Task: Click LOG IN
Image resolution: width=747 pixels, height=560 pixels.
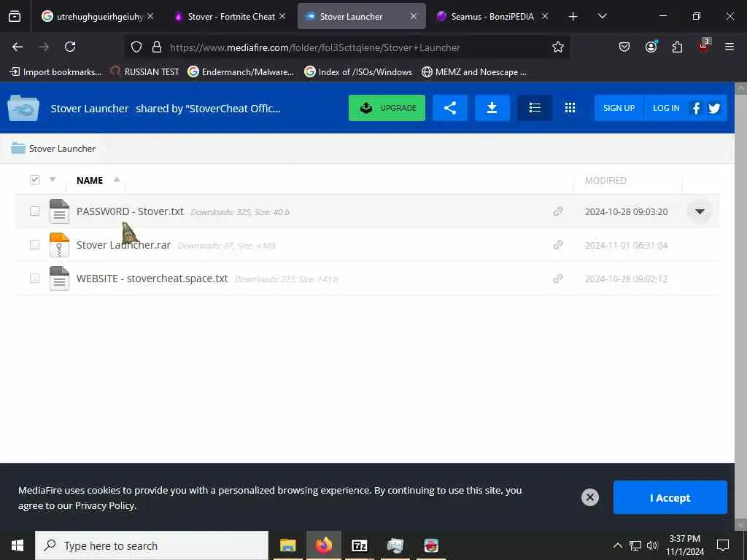Action: [666, 108]
